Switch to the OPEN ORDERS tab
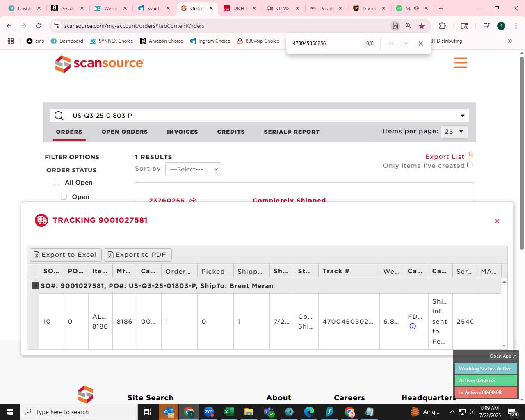 point(125,132)
